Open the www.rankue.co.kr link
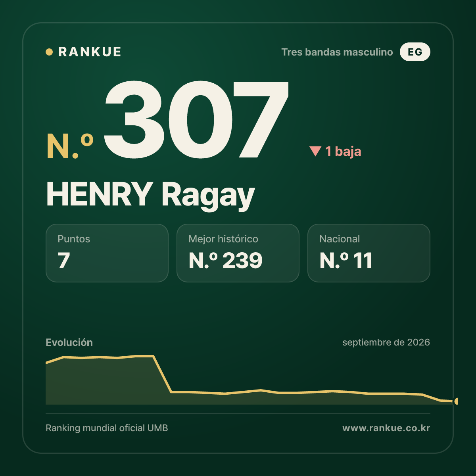The width and height of the screenshot is (476, 476). coord(386,428)
